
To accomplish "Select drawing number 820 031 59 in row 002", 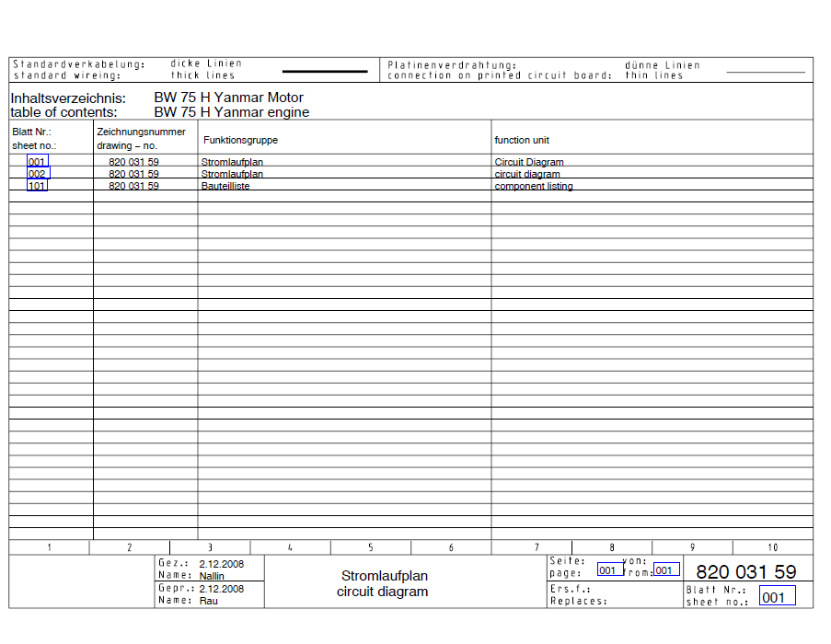I will (133, 174).
